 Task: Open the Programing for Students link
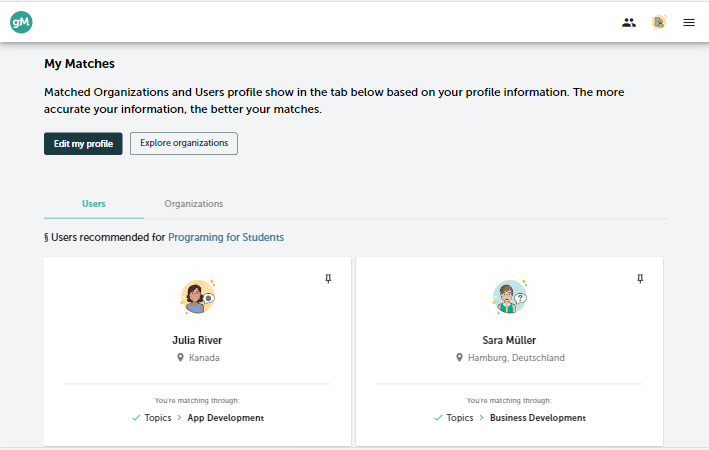click(x=226, y=237)
